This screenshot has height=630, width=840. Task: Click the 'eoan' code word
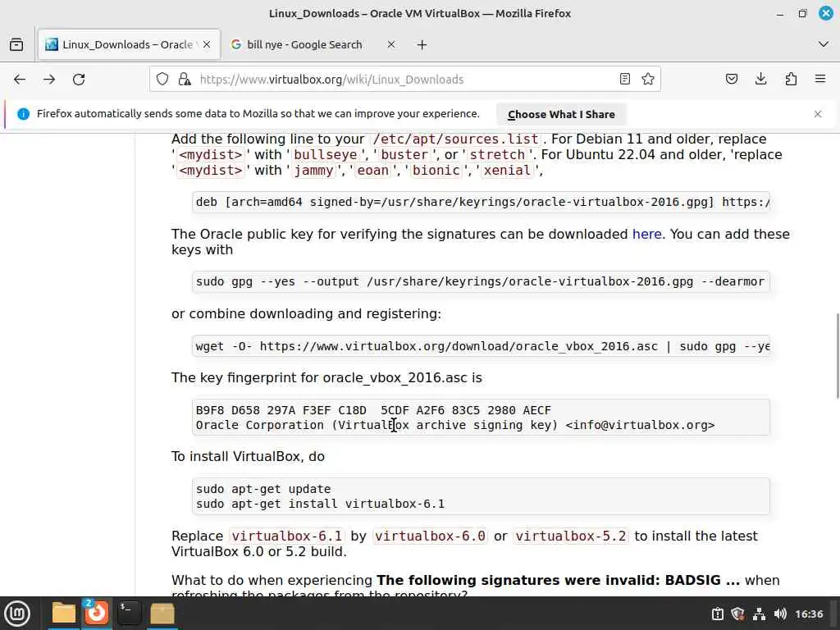click(x=373, y=171)
